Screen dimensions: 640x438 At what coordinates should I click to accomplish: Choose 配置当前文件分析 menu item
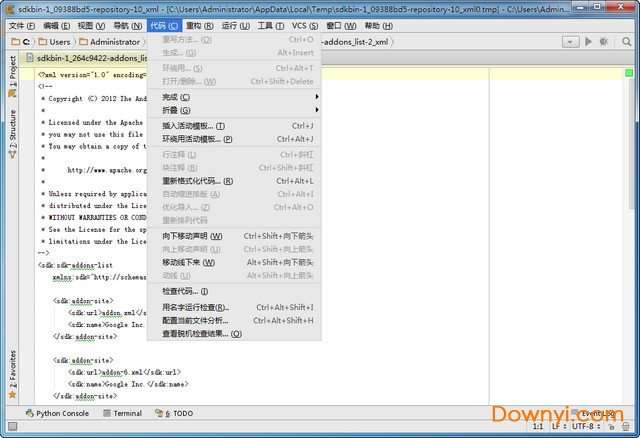coord(234,320)
